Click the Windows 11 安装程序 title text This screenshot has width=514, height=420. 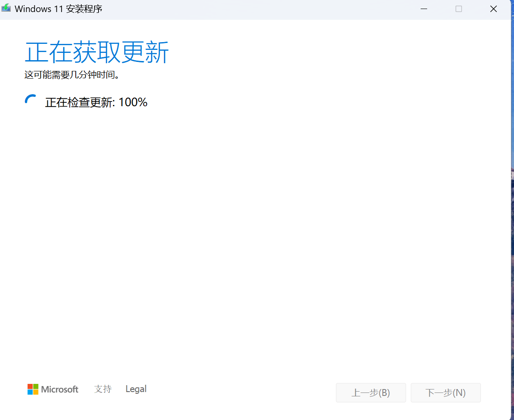tap(58, 9)
